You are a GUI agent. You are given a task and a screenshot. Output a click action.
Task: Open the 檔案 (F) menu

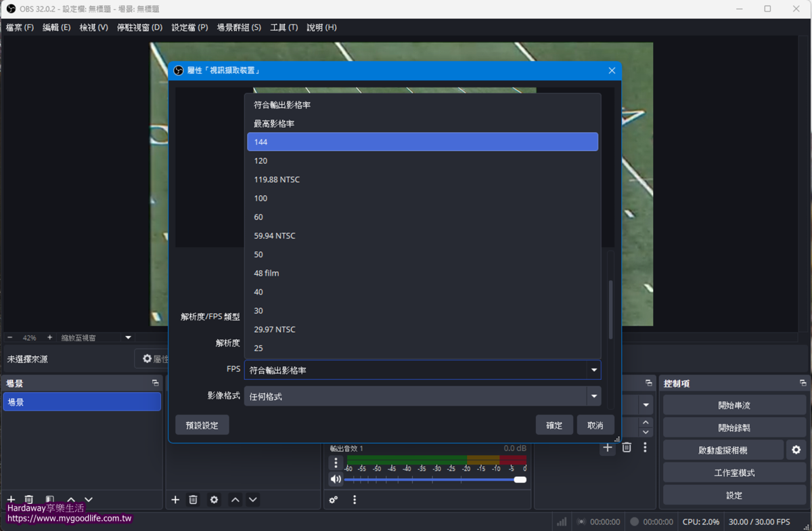[x=20, y=28]
